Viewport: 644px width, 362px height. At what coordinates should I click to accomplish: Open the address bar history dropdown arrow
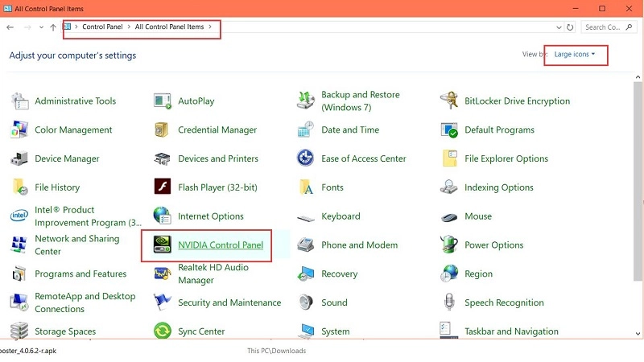(559, 27)
